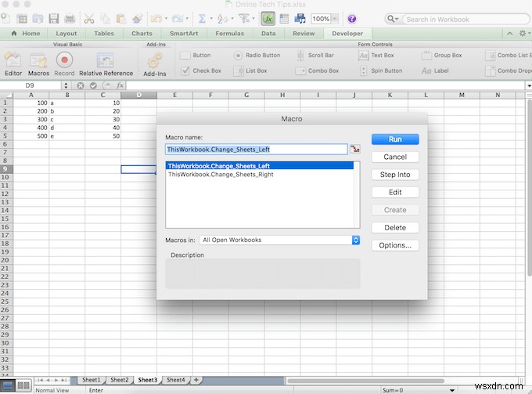Insert a Group Box form control
Image resolution: width=532 pixels, height=394 pixels.
441,56
